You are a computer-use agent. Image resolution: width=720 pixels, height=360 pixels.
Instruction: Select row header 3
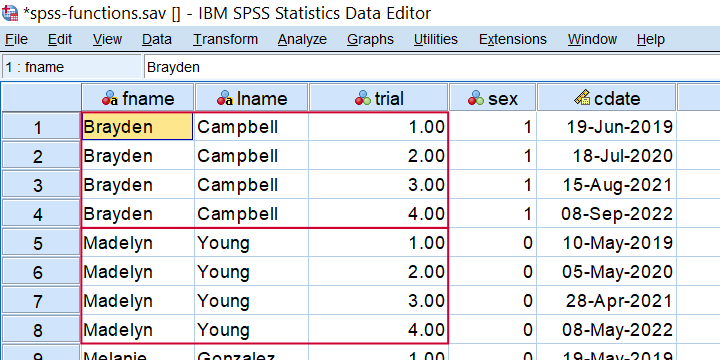coord(41,185)
